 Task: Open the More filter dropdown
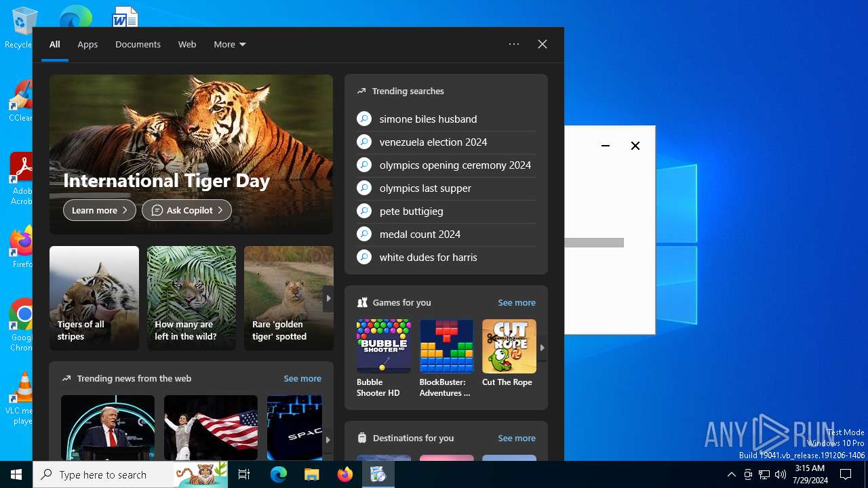230,44
